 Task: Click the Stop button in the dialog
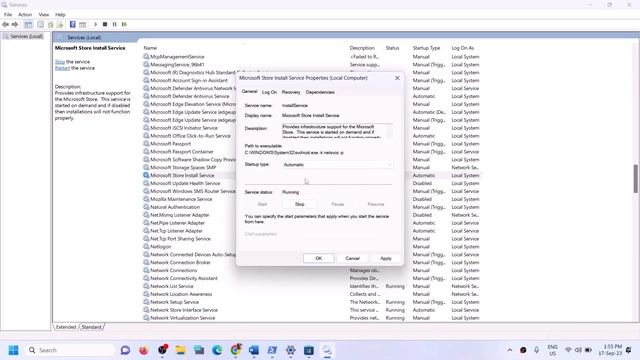300,204
